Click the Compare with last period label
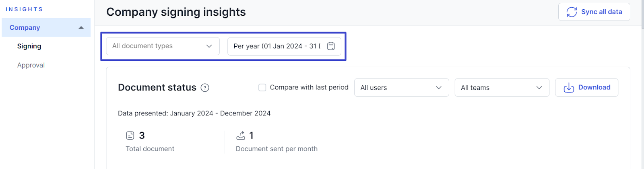644x169 pixels. [x=309, y=87]
